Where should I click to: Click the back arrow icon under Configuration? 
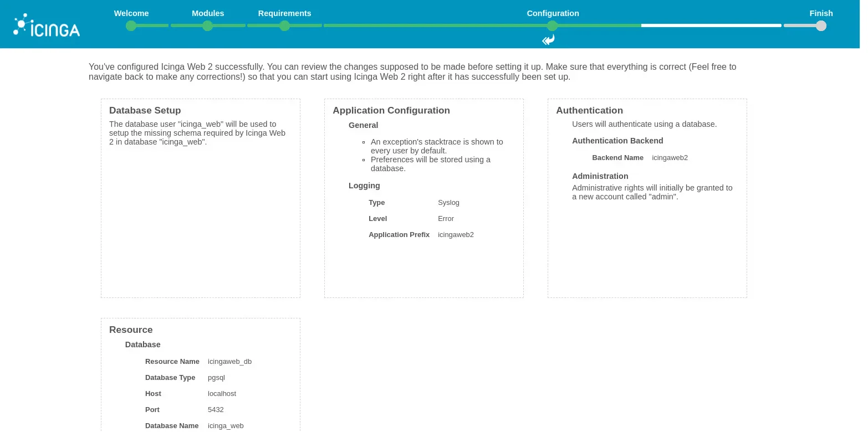click(x=548, y=39)
